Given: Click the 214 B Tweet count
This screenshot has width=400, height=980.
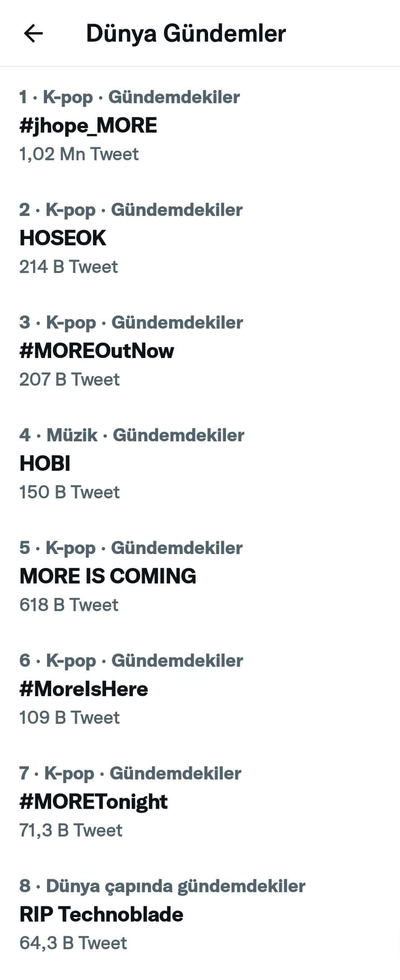Looking at the screenshot, I should 68,267.
